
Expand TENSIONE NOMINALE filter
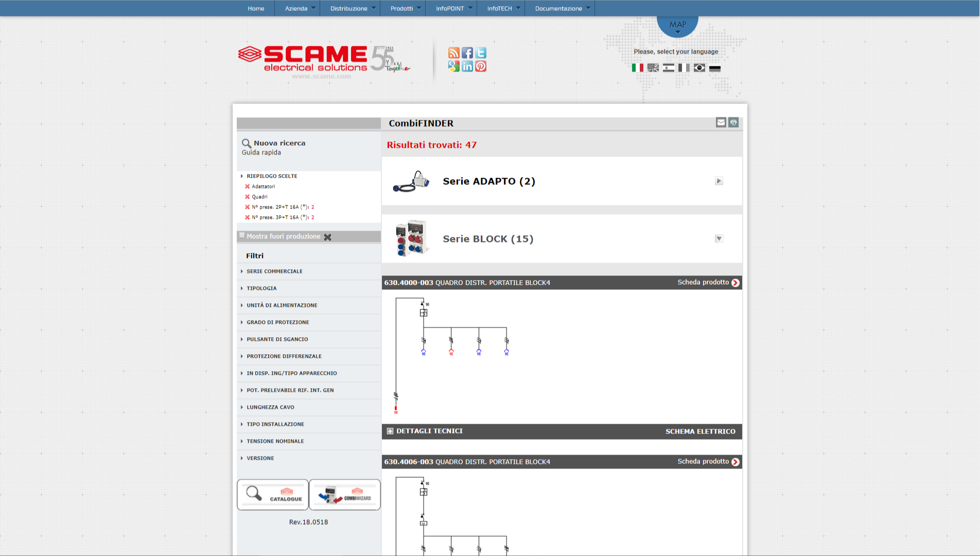click(x=275, y=441)
